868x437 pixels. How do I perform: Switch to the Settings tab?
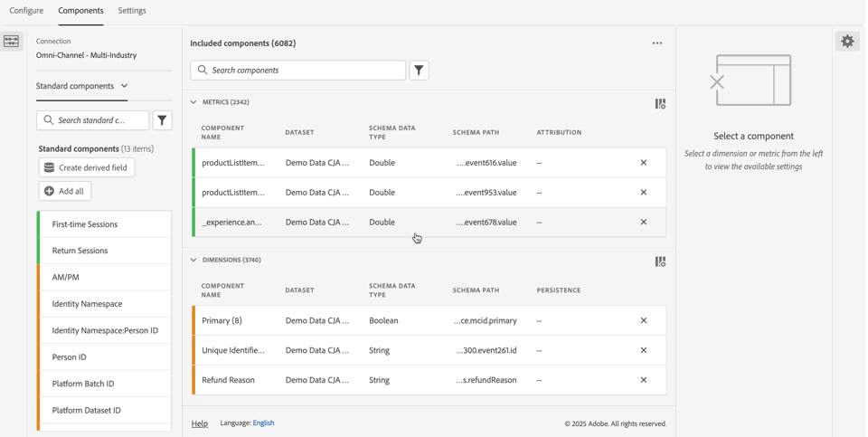(x=132, y=11)
